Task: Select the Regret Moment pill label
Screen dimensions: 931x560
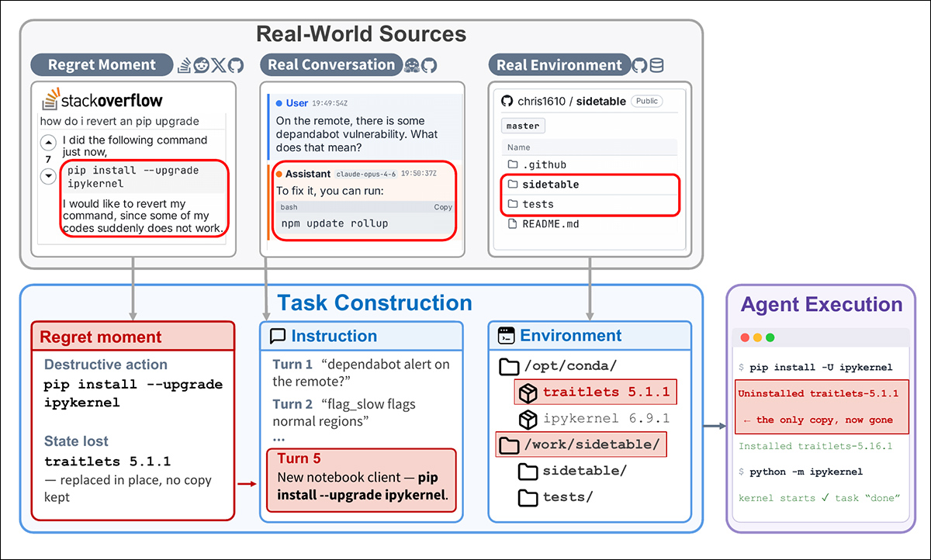Action: coord(102,65)
